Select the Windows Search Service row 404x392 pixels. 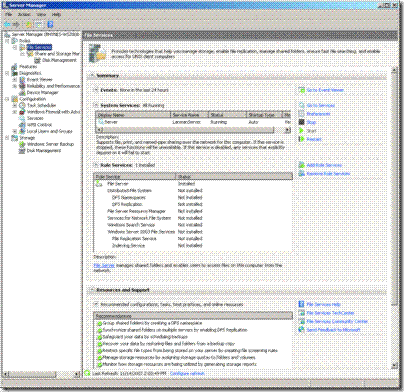point(193,225)
